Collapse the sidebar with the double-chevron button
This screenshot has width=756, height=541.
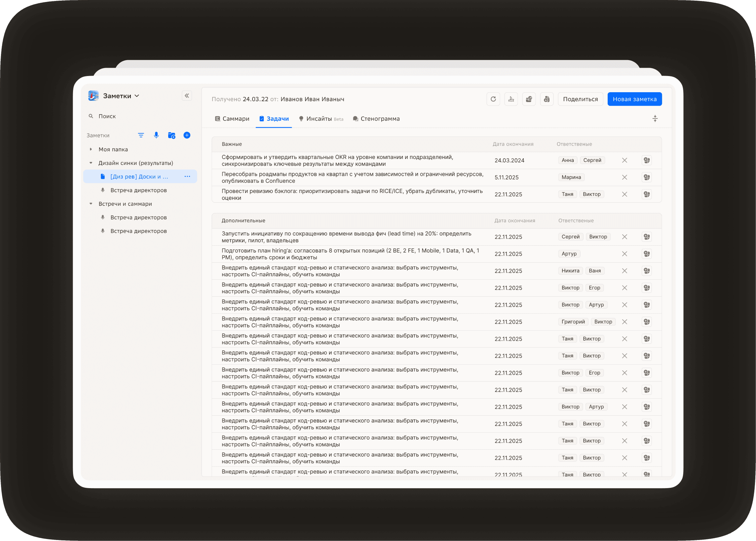click(187, 96)
